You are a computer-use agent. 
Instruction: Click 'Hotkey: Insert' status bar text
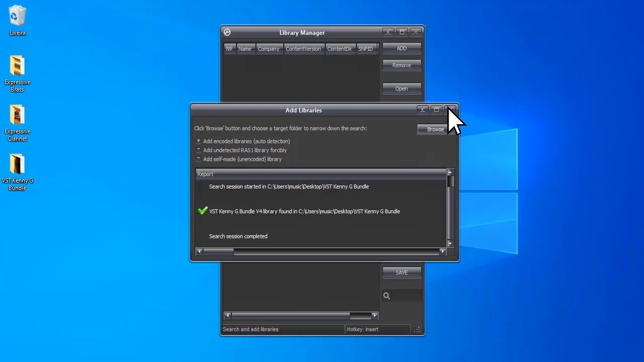362,329
